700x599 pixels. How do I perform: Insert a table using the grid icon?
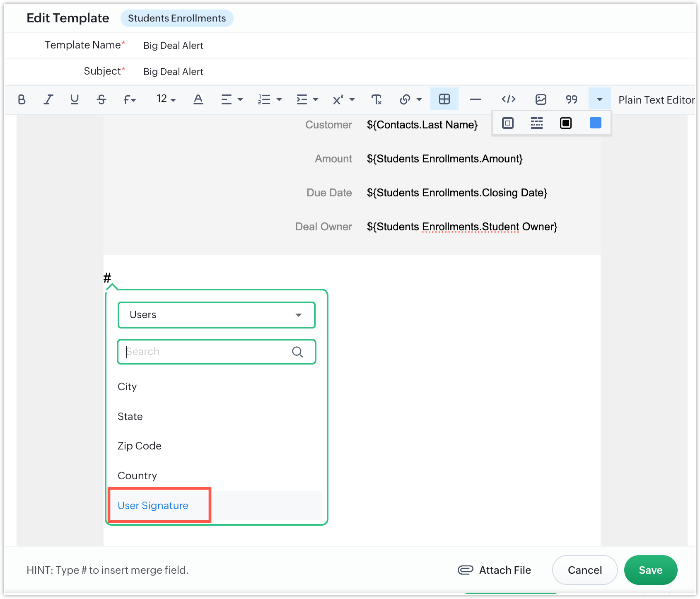[444, 99]
